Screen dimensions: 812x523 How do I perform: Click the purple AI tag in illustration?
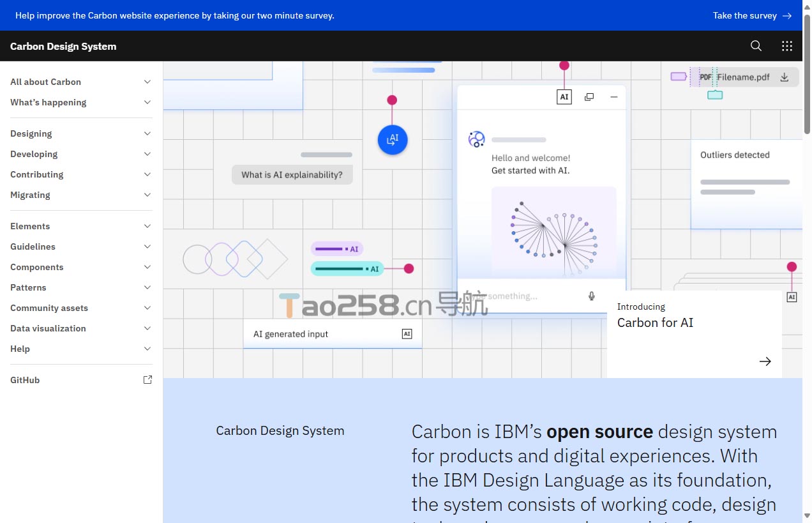[x=337, y=249]
